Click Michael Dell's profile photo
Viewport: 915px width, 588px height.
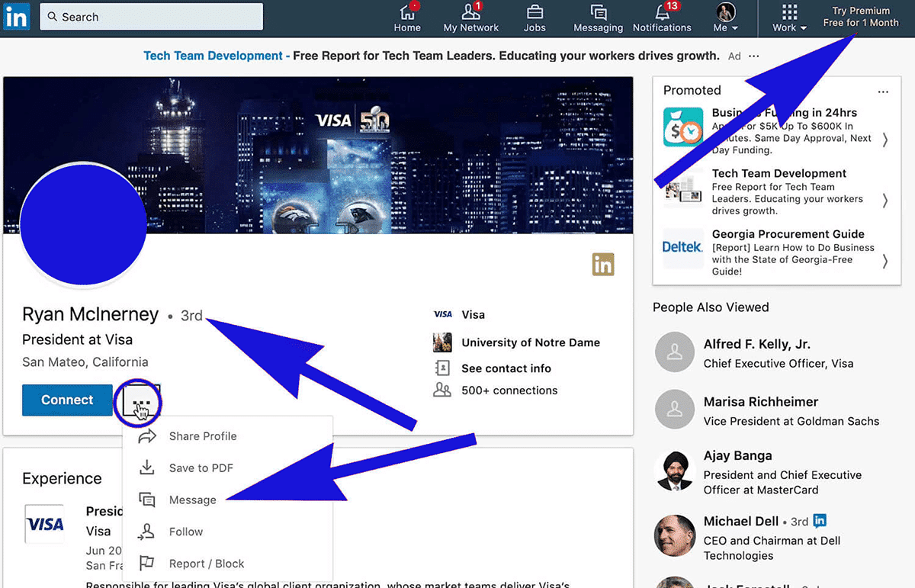tap(674, 536)
